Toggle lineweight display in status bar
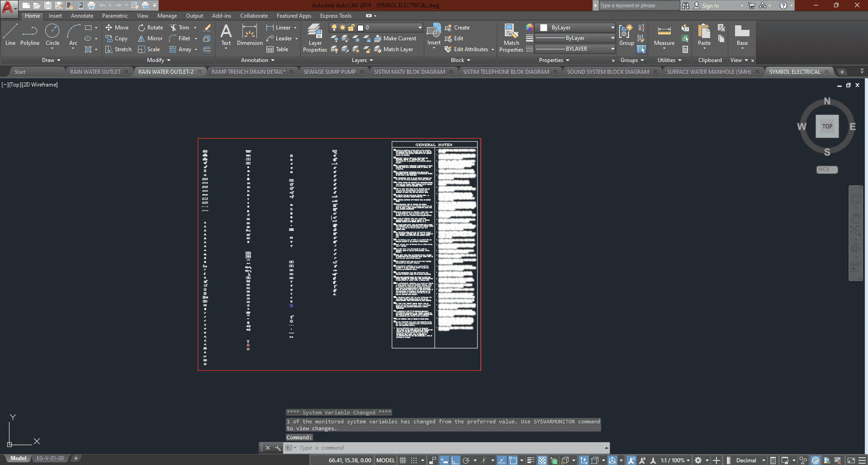The height and width of the screenshot is (465, 868). pyautogui.click(x=531, y=460)
